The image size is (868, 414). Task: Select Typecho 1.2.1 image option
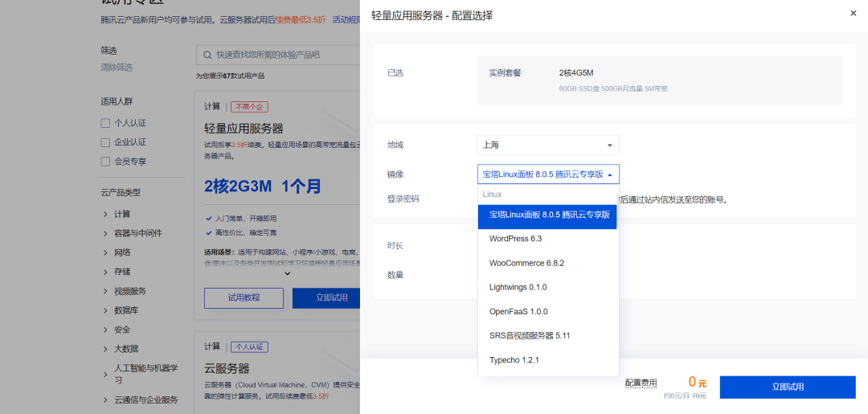(514, 360)
